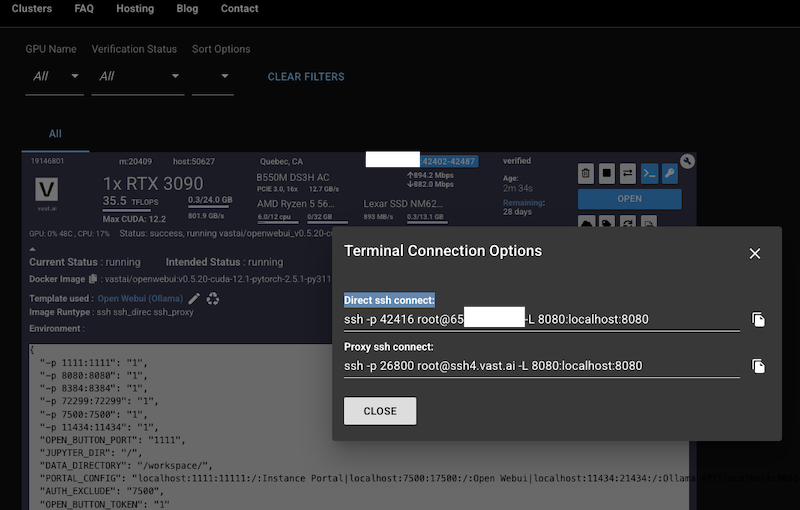Open the Contact menu item
The height and width of the screenshot is (510, 800).
pyautogui.click(x=239, y=9)
